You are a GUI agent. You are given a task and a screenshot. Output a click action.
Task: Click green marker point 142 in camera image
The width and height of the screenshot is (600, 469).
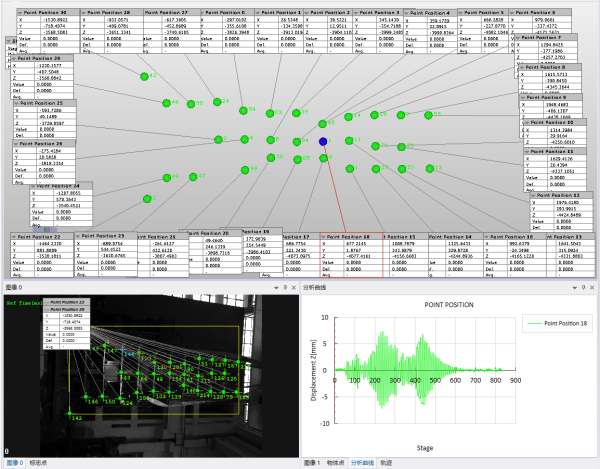coord(70,413)
